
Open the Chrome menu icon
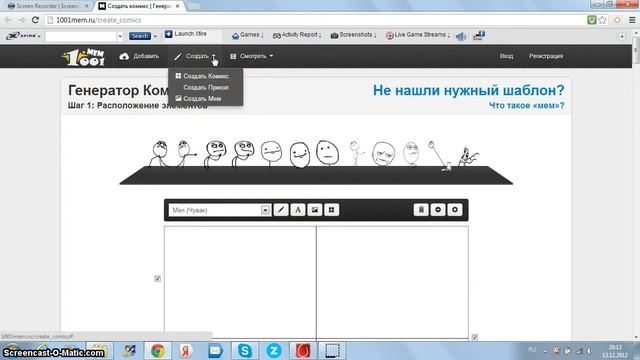[632, 20]
